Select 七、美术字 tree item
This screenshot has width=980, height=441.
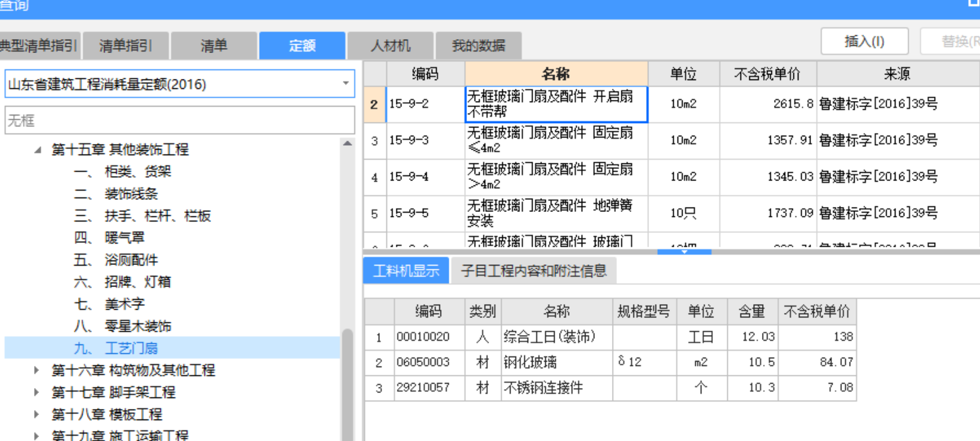pyautogui.click(x=108, y=304)
